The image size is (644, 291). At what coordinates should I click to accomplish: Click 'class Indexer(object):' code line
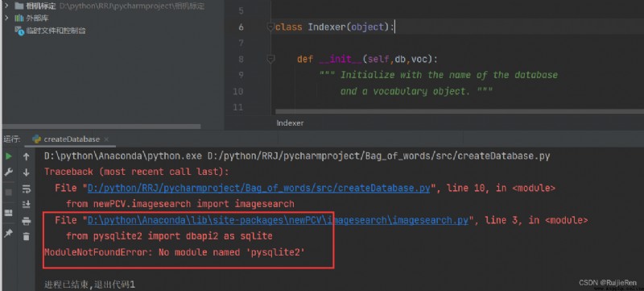335,27
